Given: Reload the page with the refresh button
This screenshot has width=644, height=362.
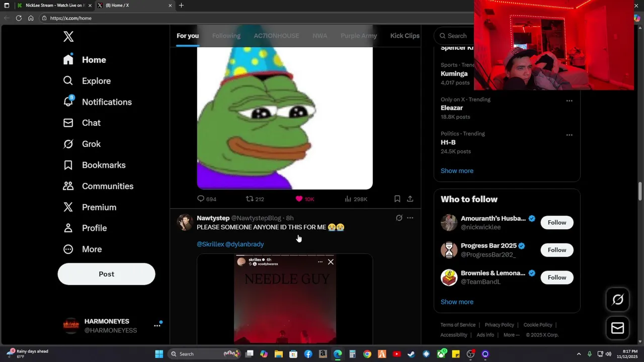Looking at the screenshot, I should click(19, 18).
